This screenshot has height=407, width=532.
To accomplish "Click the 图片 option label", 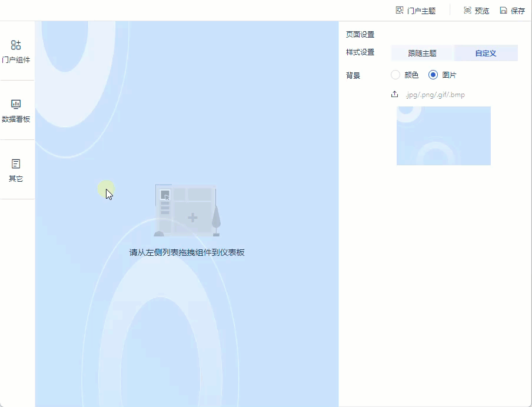I will click(449, 75).
